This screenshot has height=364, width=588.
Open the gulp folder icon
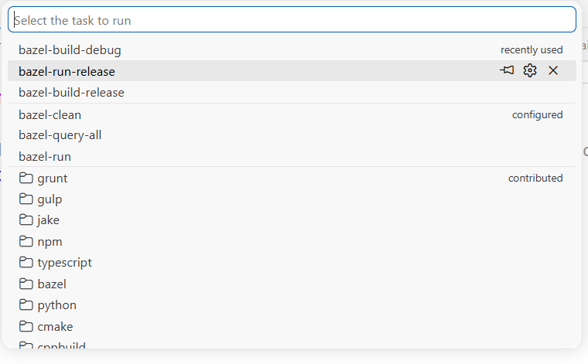26,199
